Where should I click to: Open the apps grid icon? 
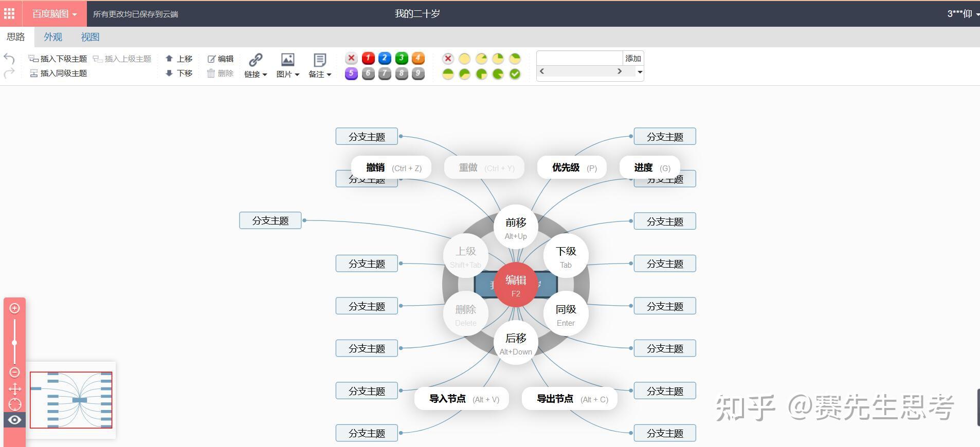point(9,13)
